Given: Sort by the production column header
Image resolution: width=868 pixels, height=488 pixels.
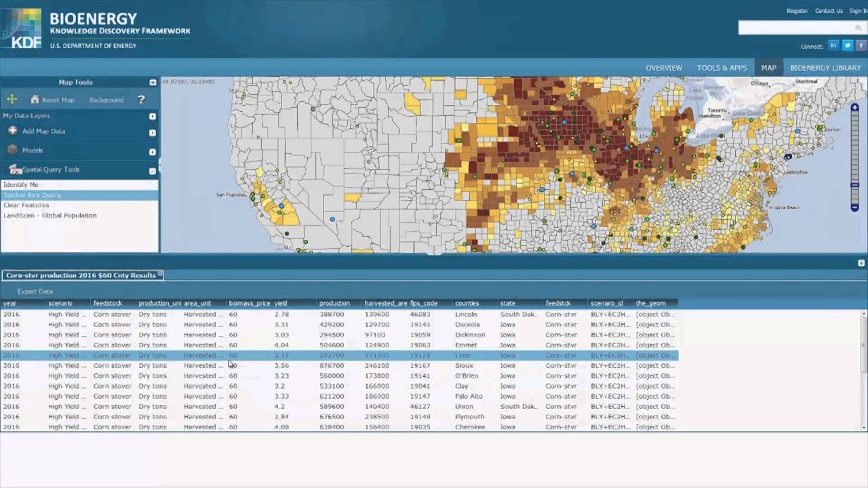Looking at the screenshot, I should click(340, 303).
